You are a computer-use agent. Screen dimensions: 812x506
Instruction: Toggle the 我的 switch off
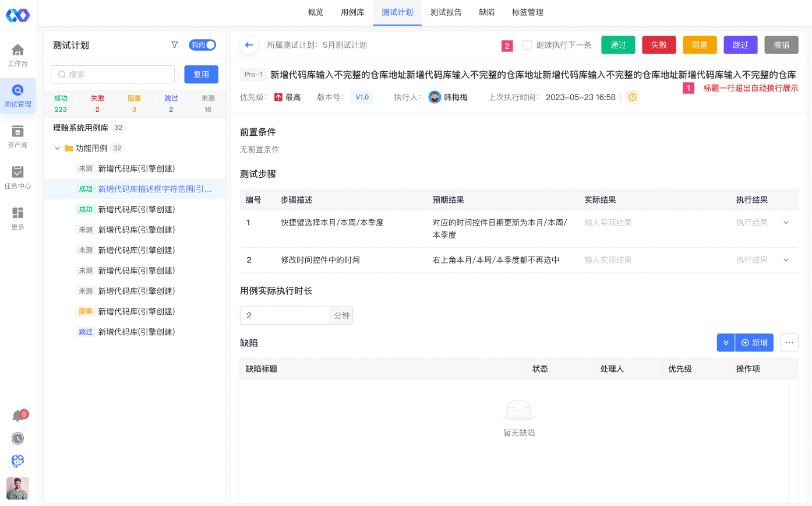pyautogui.click(x=202, y=45)
